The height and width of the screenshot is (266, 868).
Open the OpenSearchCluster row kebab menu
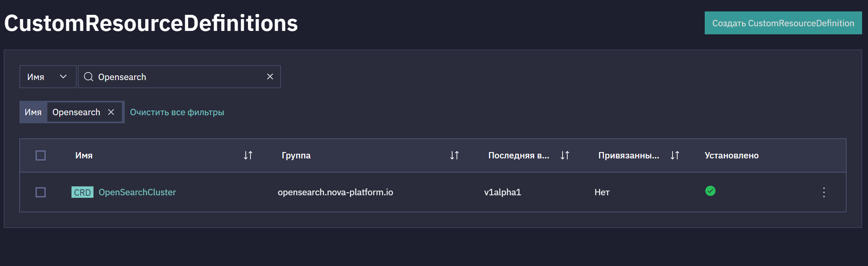click(x=824, y=192)
